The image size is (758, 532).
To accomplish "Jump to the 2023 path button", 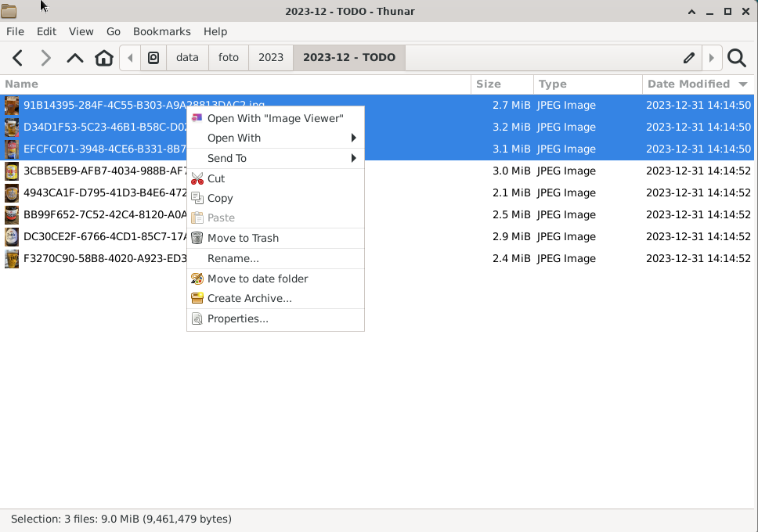I will click(271, 58).
